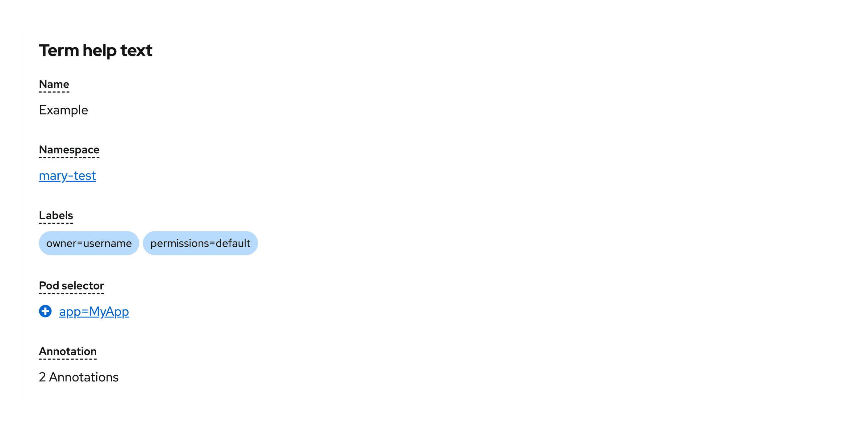Click the dashed underline under Labels

tap(56, 223)
